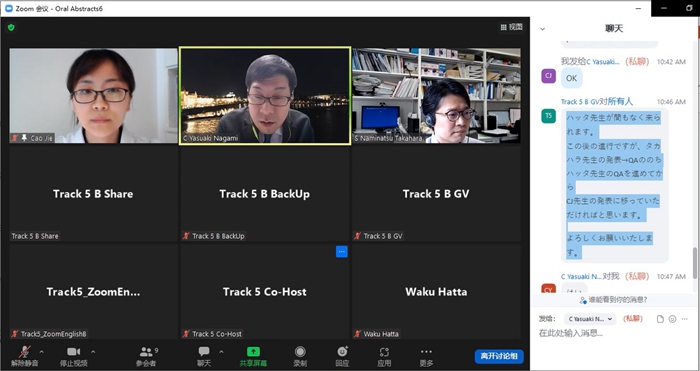Click the Share Screen (共享屏幕) green icon
Image resolution: width=700 pixels, height=371 pixels.
(253, 351)
